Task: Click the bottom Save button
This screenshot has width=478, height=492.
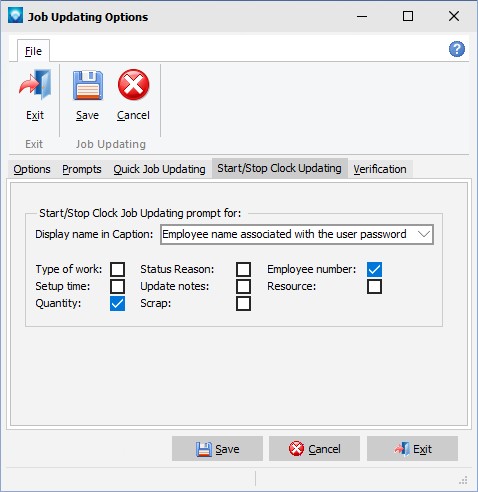Action: [x=217, y=449]
